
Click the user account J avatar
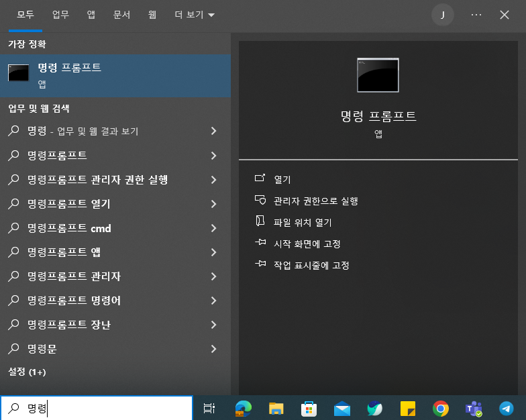click(x=443, y=15)
